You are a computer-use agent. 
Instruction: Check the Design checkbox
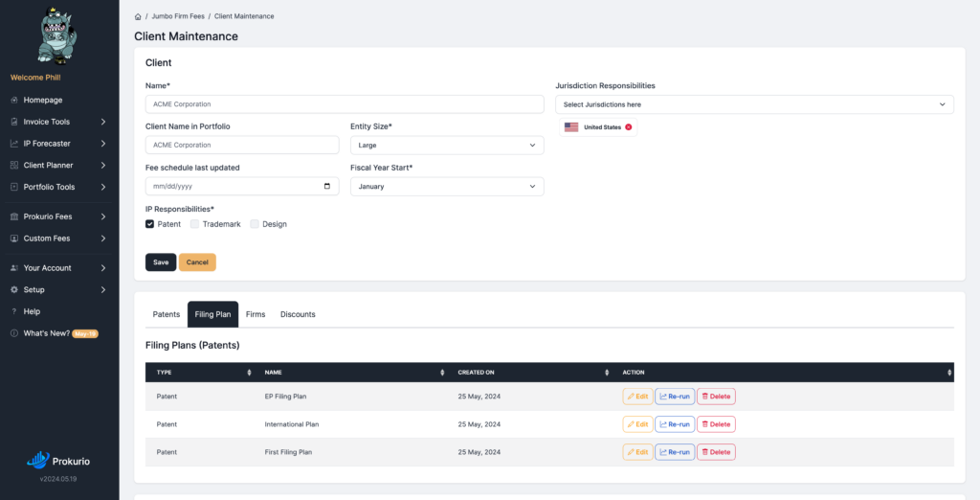point(255,224)
